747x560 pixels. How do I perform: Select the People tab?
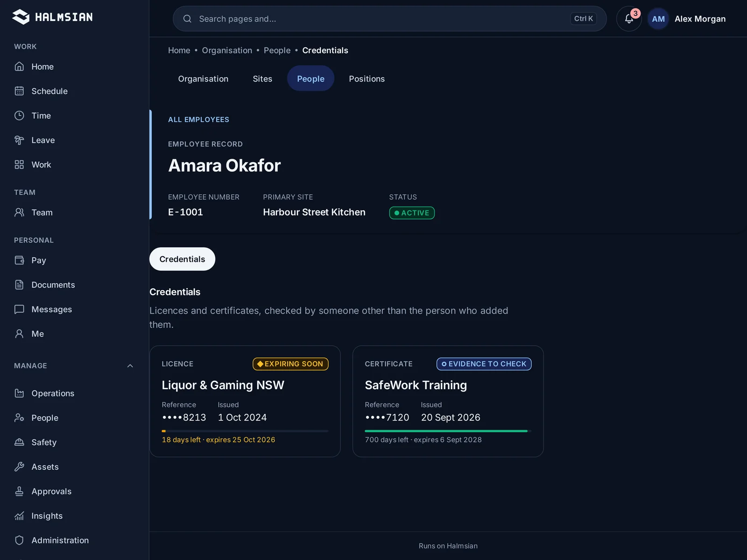coord(310,79)
